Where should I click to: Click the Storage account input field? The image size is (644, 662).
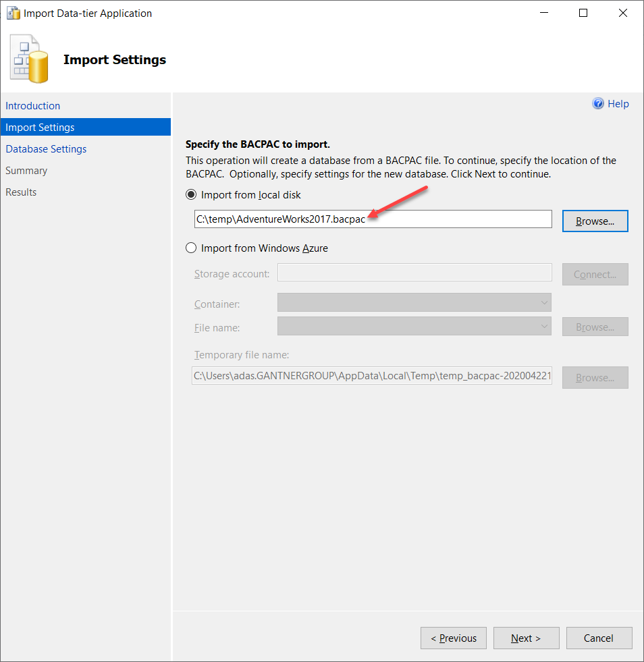pos(414,272)
